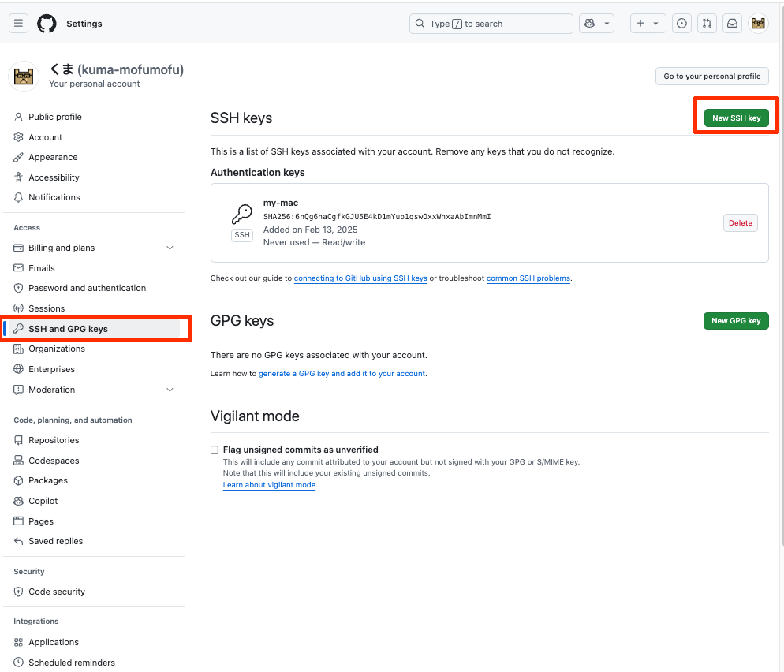The width and height of the screenshot is (784, 672).
Task: Open Notifications settings in sidebar
Action: (x=54, y=197)
